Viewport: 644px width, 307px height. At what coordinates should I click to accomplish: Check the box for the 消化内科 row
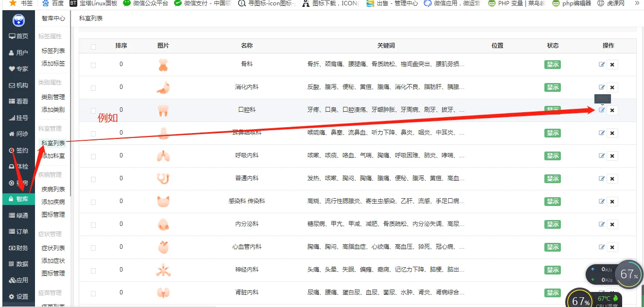tap(93, 88)
